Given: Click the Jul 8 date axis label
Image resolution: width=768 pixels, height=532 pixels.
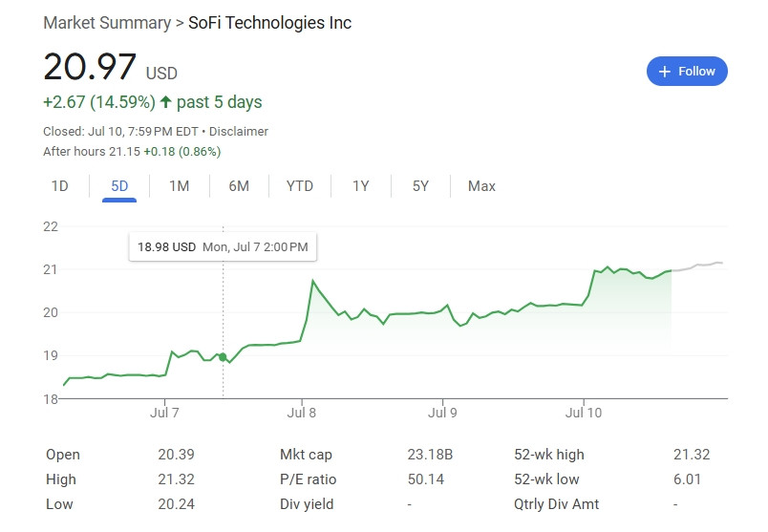Looking at the screenshot, I should click(301, 413).
